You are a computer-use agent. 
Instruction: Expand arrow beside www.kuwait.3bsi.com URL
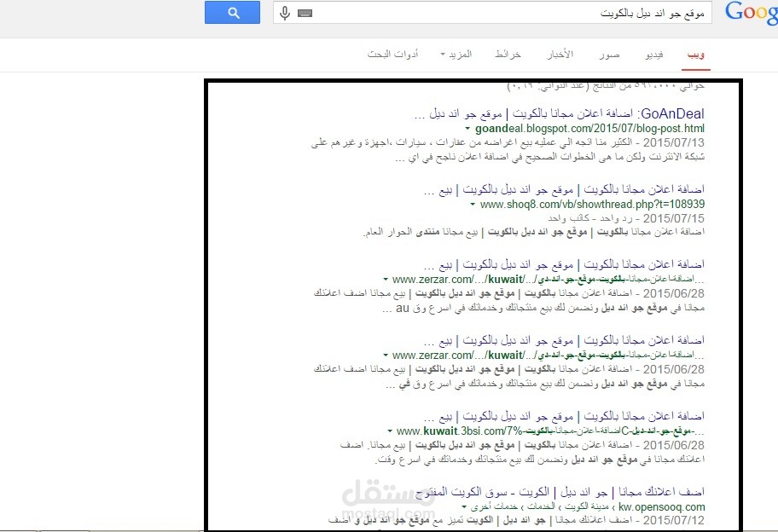390,431
